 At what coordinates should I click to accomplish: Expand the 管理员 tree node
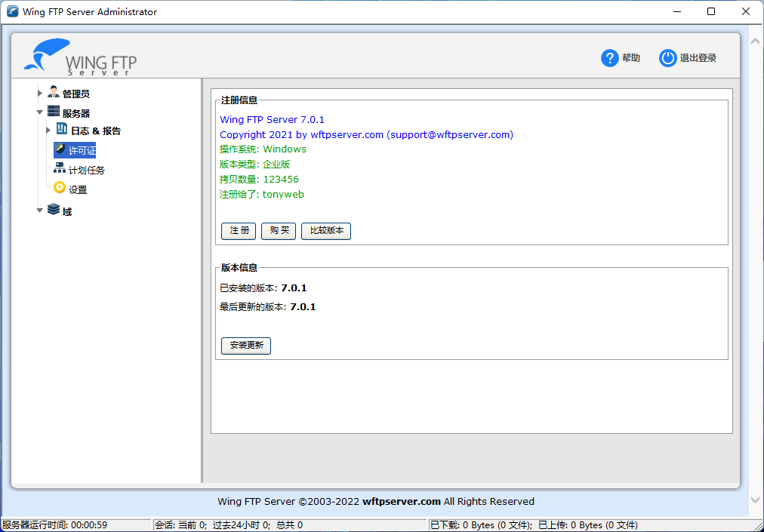(40, 92)
